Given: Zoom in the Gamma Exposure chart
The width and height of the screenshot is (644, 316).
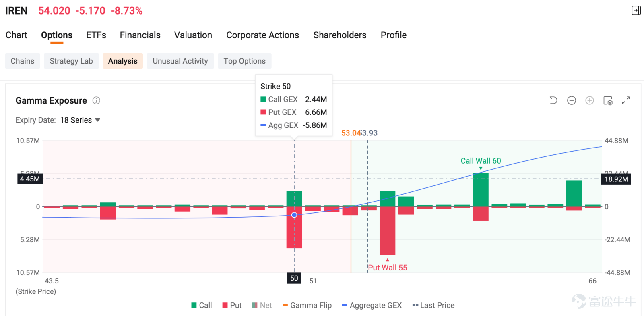Looking at the screenshot, I should [590, 100].
